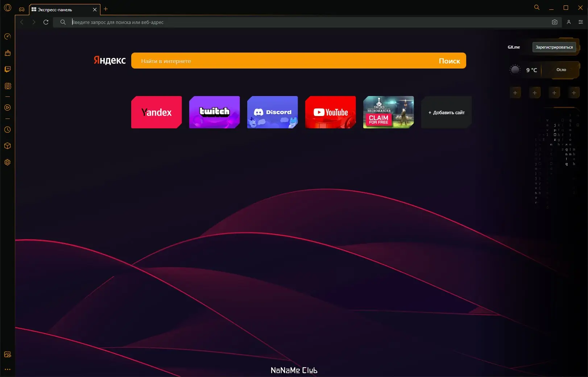Open the Discord speed dial tile
588x377 pixels.
click(x=273, y=112)
